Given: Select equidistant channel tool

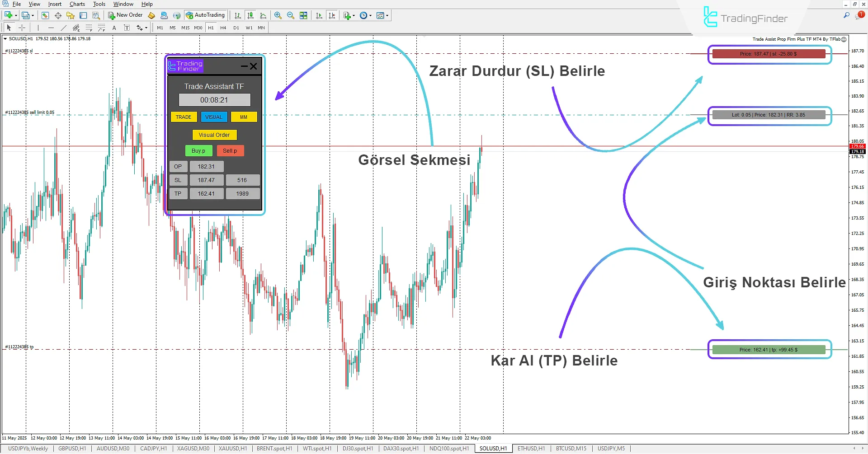Looking at the screenshot, I should (x=76, y=28).
